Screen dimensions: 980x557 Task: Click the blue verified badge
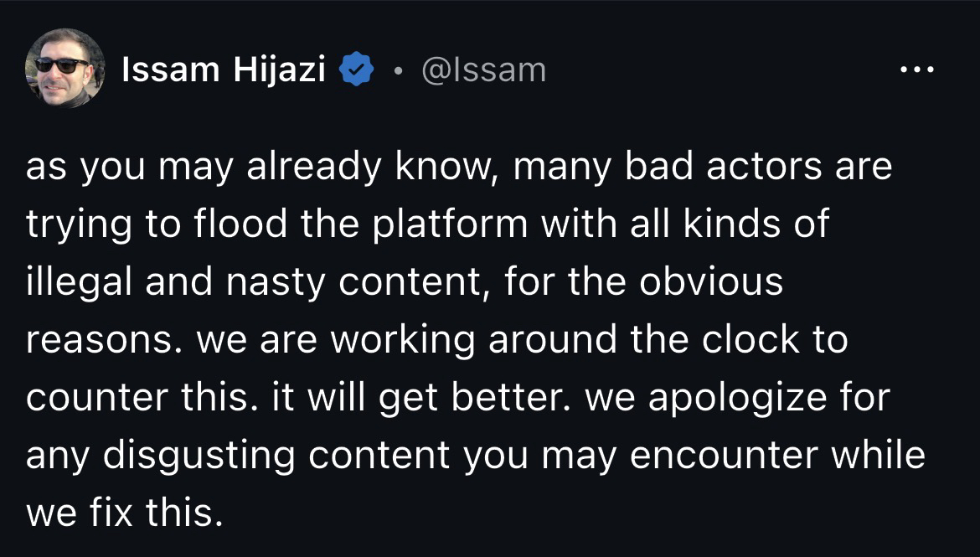[x=355, y=70]
